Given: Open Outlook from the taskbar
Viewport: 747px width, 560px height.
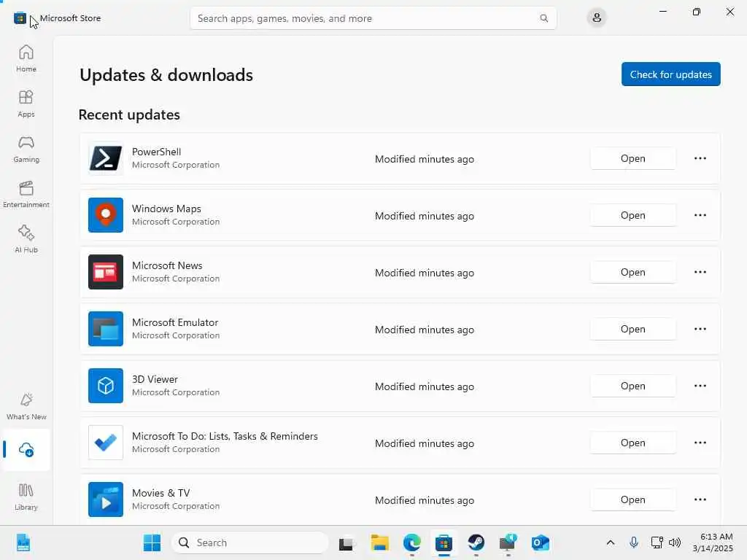Looking at the screenshot, I should [x=541, y=542].
